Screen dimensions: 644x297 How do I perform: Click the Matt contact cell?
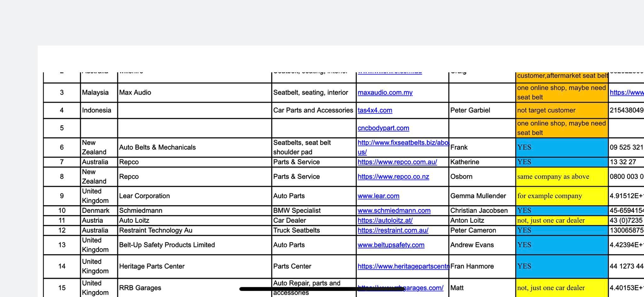482,288
